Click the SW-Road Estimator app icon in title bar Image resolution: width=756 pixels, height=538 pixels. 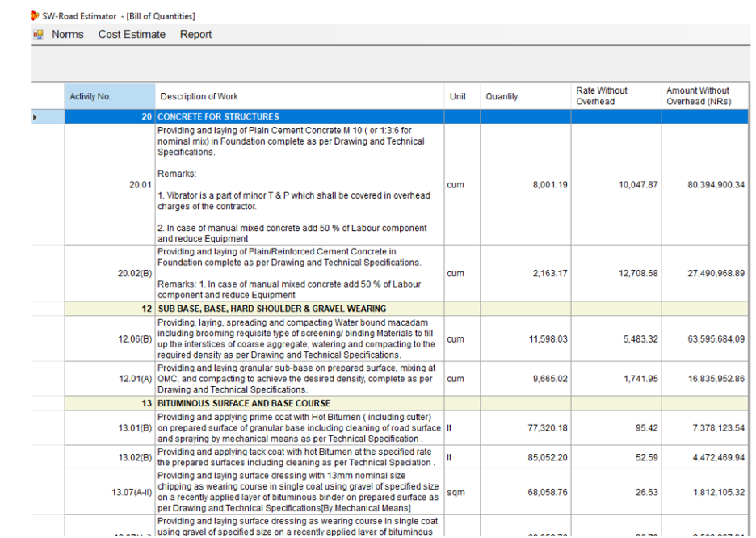[x=34, y=15]
